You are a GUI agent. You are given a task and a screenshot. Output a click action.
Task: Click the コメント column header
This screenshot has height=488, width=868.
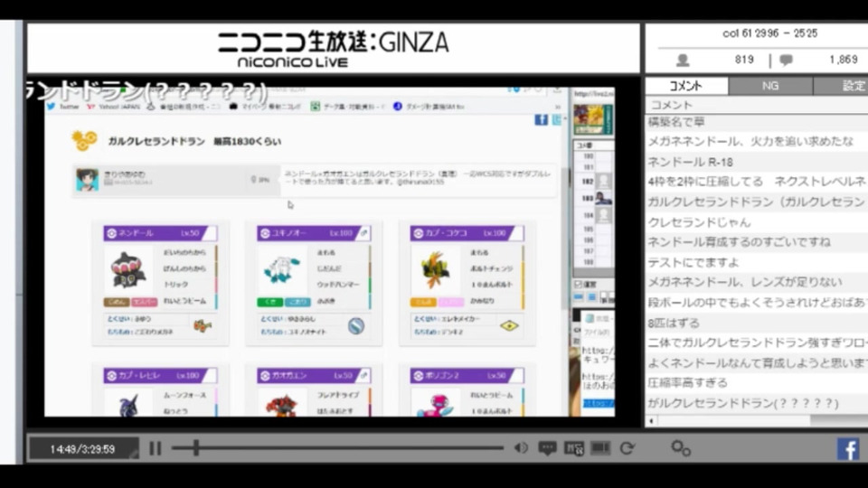click(757, 105)
